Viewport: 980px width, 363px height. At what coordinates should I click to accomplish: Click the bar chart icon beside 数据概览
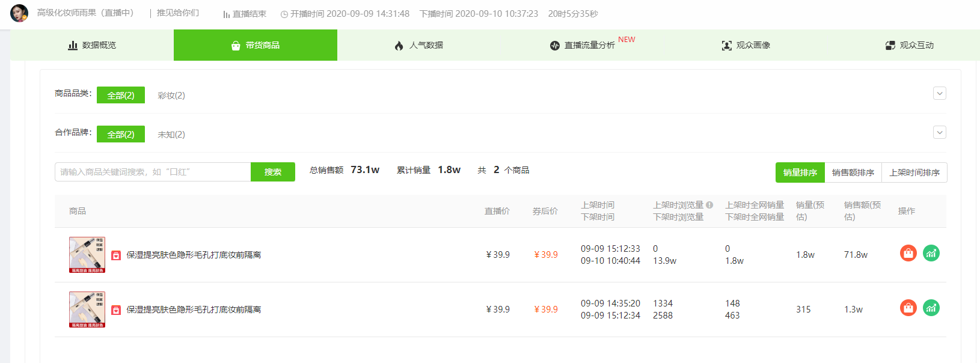(x=73, y=45)
